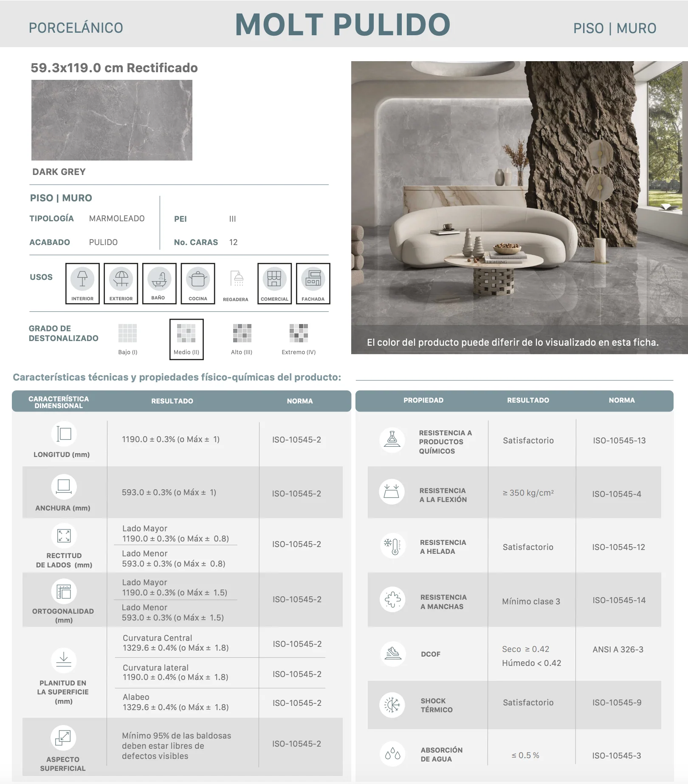Click the ≥ 350 kg/cm² flexion result
The image size is (688, 784).
coord(528,493)
